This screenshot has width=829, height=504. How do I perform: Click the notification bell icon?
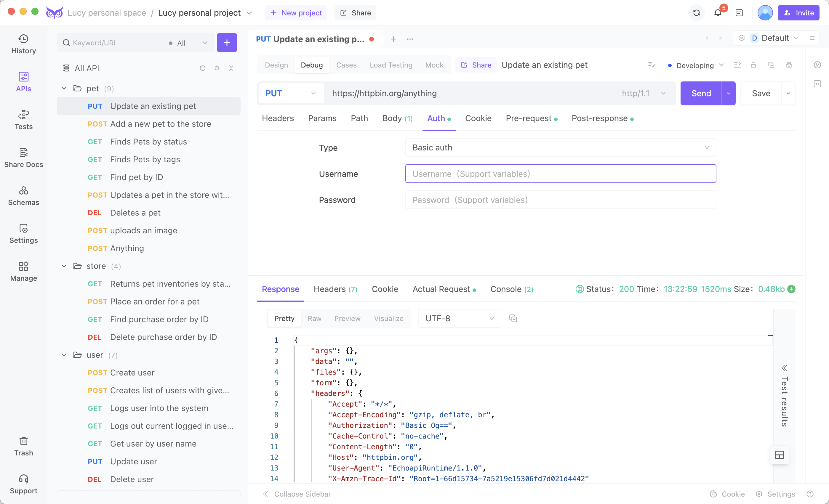(718, 12)
